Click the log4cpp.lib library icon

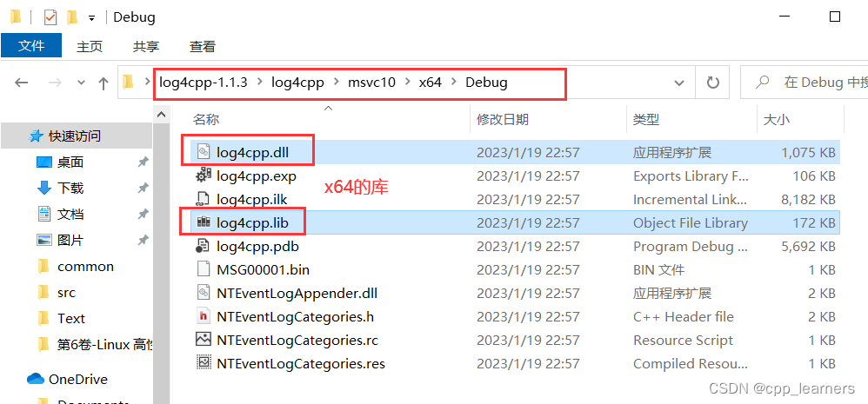(x=204, y=222)
